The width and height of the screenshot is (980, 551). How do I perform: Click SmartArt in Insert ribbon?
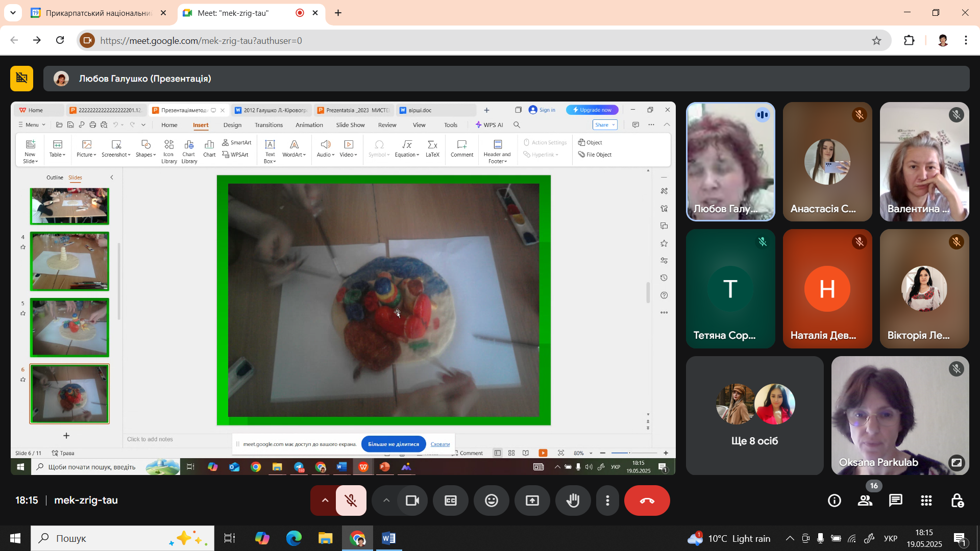point(237,143)
